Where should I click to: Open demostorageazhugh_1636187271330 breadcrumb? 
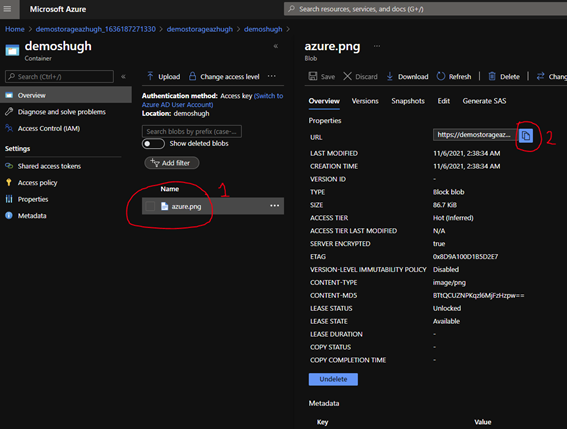point(96,29)
